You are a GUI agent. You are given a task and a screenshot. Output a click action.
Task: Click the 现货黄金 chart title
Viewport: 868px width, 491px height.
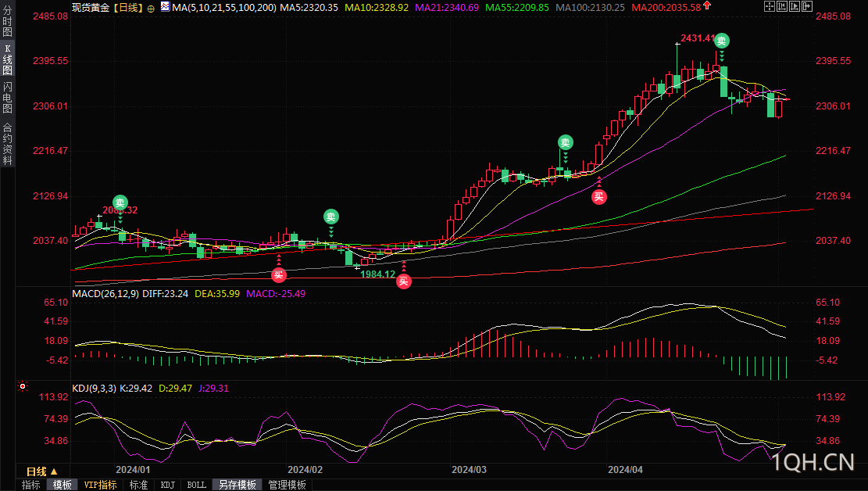91,7
